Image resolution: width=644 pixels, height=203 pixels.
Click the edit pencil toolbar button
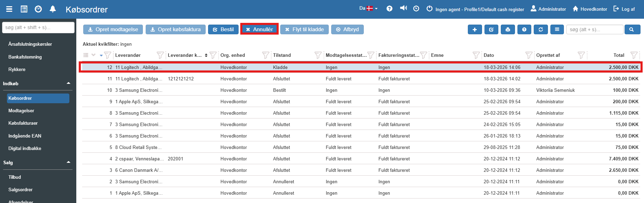pyautogui.click(x=491, y=29)
